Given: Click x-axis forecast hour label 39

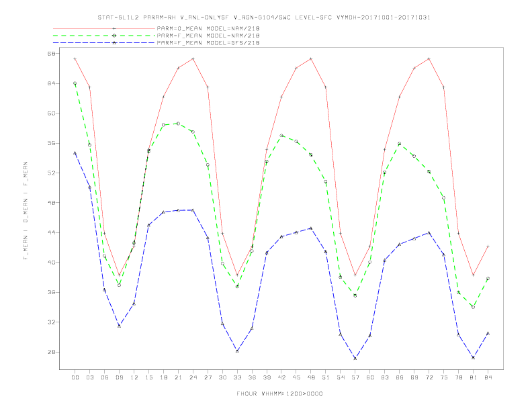Looking at the screenshot, I should click(x=267, y=377).
